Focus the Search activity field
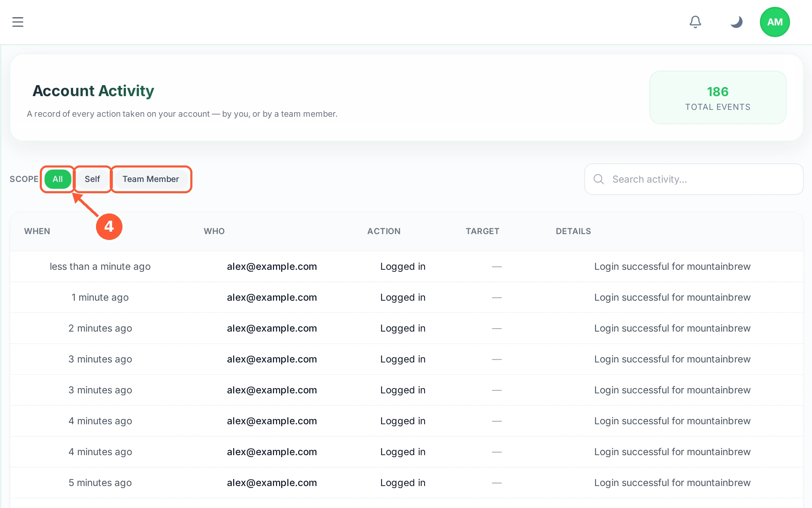 pos(694,179)
